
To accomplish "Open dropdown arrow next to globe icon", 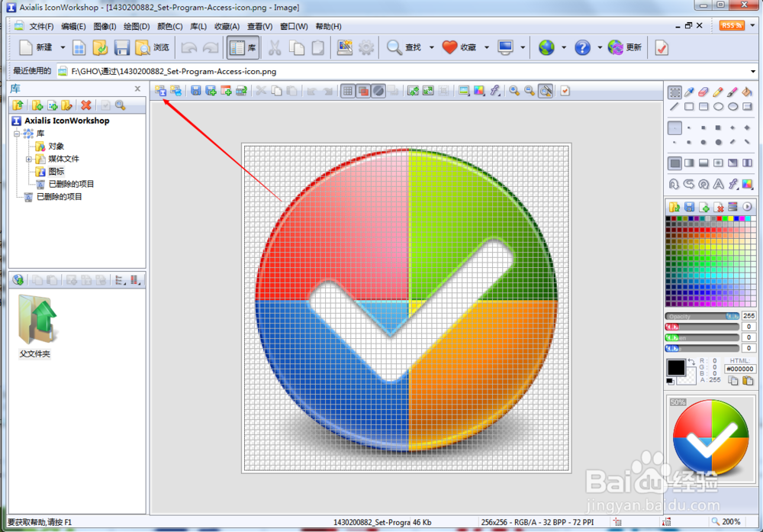I will [564, 47].
